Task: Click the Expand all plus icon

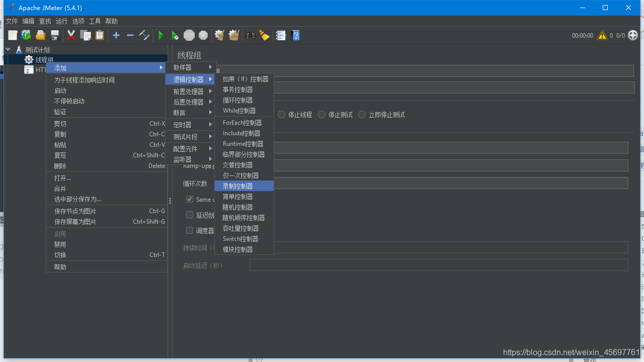Action: tap(116, 35)
